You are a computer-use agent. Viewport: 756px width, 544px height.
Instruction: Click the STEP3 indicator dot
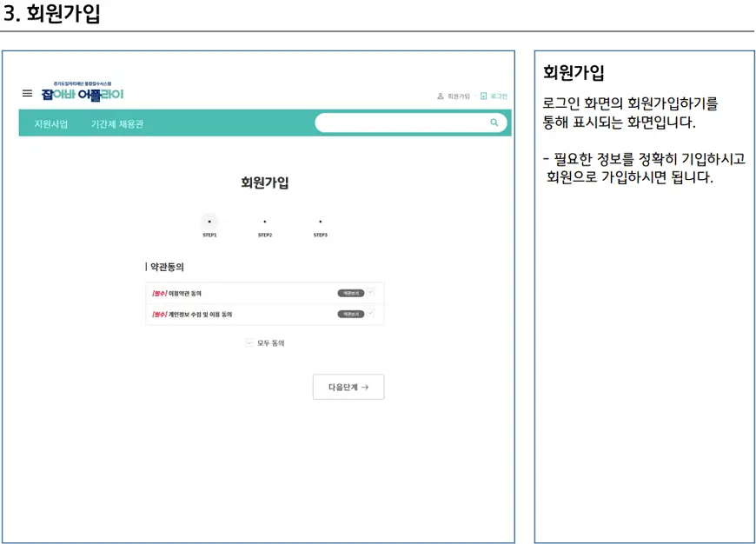click(321, 222)
